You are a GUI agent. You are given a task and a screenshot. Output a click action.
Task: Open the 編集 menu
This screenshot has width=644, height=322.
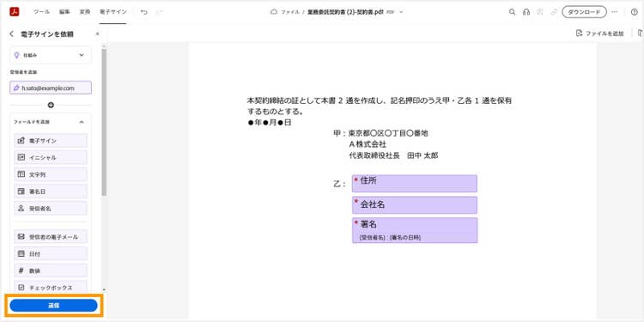click(x=64, y=12)
